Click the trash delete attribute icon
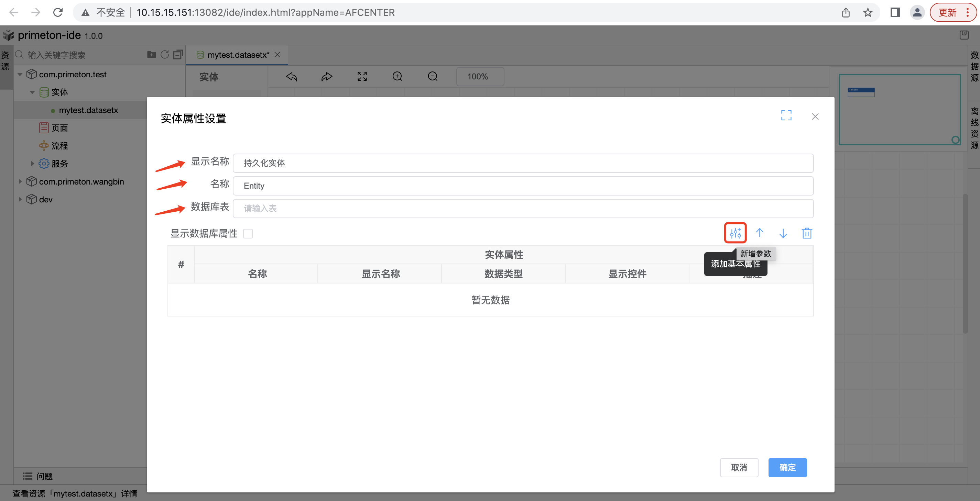The image size is (980, 501). pos(806,233)
